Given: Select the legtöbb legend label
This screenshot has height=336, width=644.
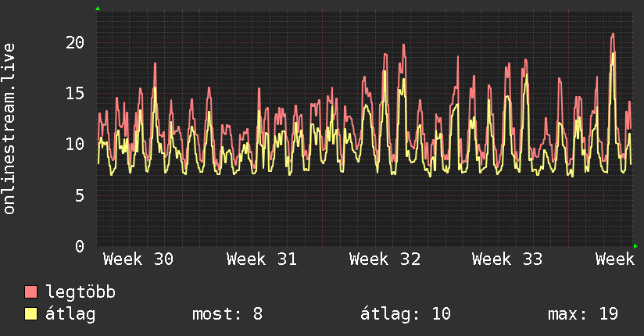Looking at the screenshot, I should tap(80, 291).
